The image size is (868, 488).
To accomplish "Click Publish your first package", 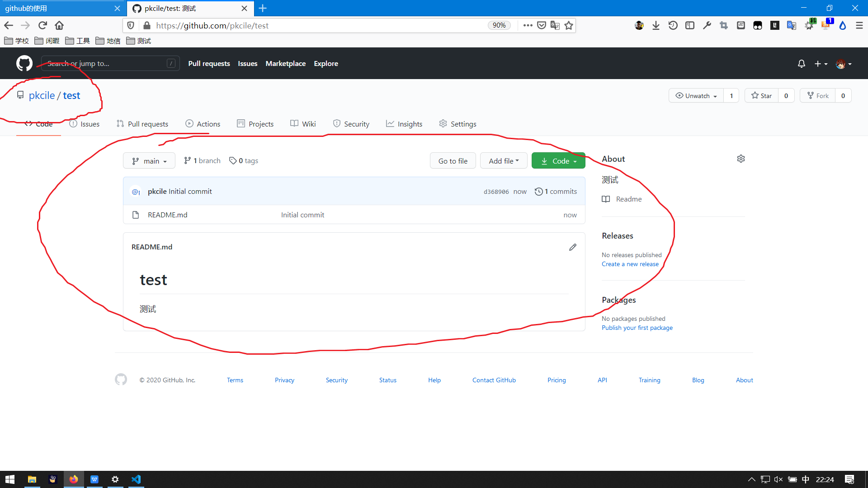I will (637, 328).
